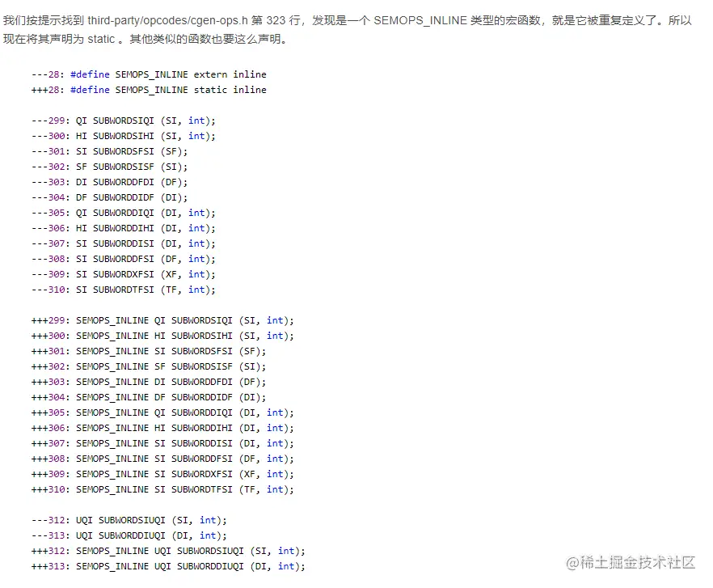Select line '---309: SI SUBWORDXFSI (XF, int);'
This screenshot has width=713, height=588.
123,274
